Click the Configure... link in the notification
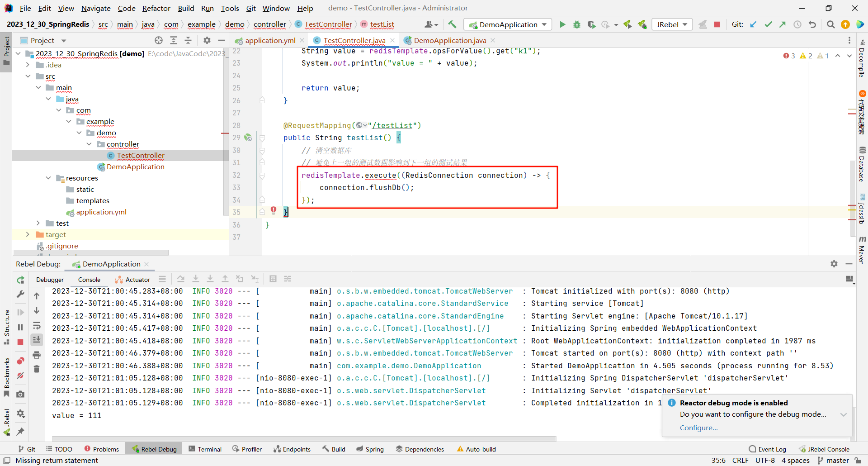The width and height of the screenshot is (868, 466). coord(698,428)
